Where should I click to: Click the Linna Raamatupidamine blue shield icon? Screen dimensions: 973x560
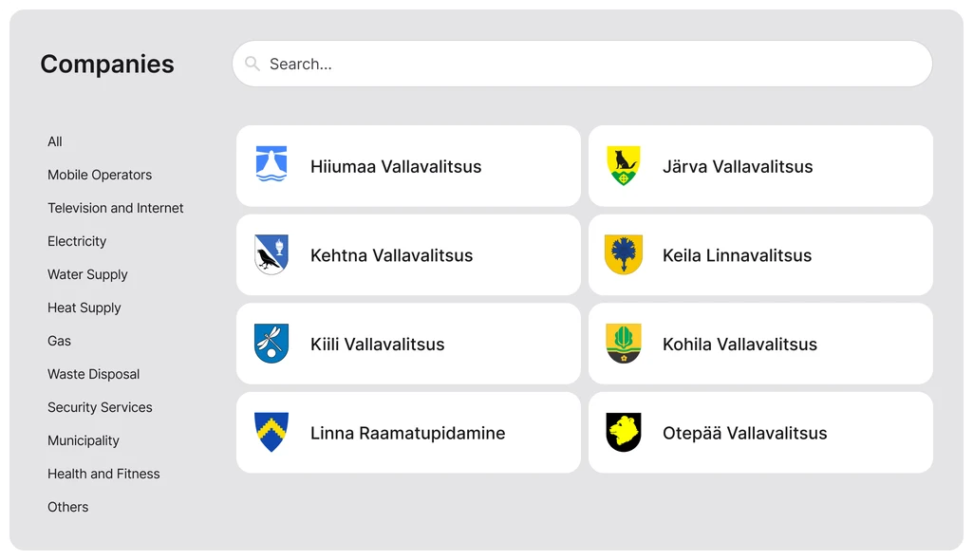coord(271,432)
